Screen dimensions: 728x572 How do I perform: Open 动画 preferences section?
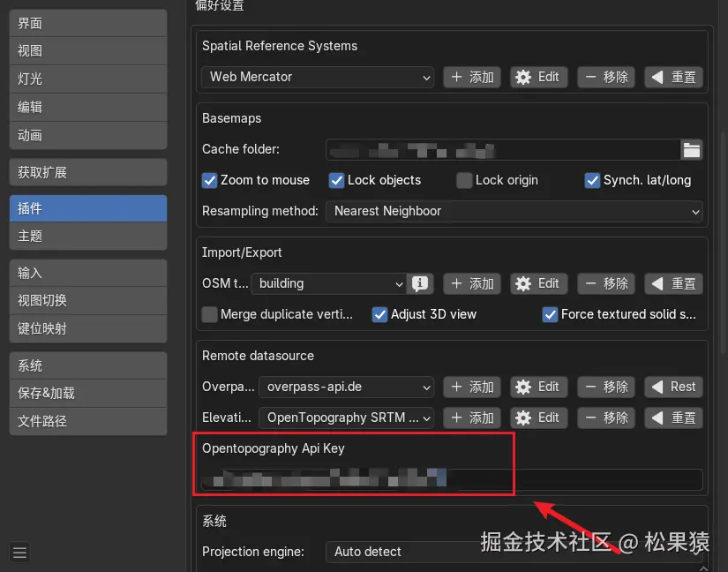88,136
